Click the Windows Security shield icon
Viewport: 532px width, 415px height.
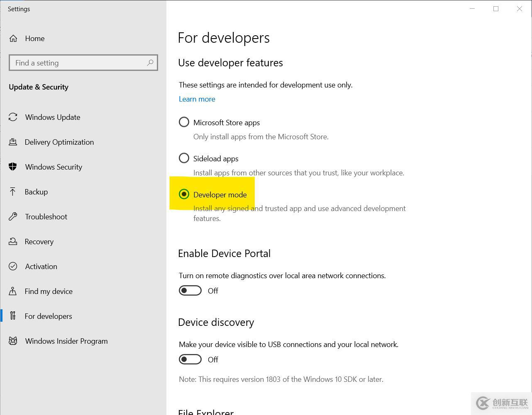click(x=13, y=167)
